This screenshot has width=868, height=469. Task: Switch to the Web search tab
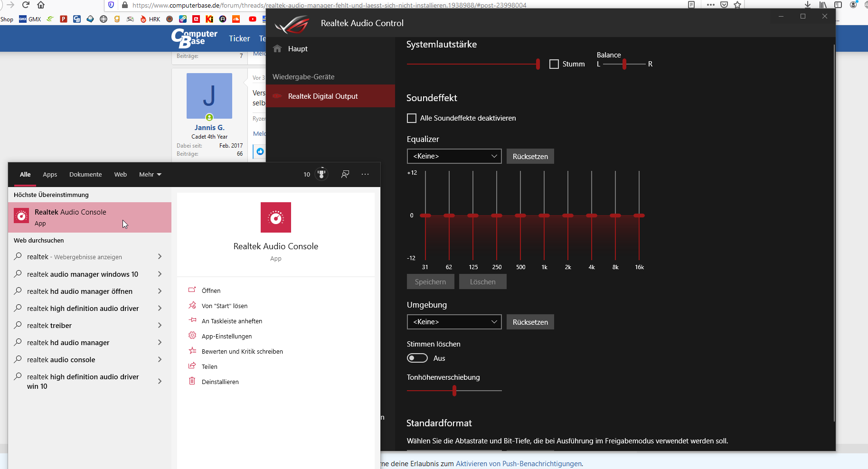click(x=121, y=175)
